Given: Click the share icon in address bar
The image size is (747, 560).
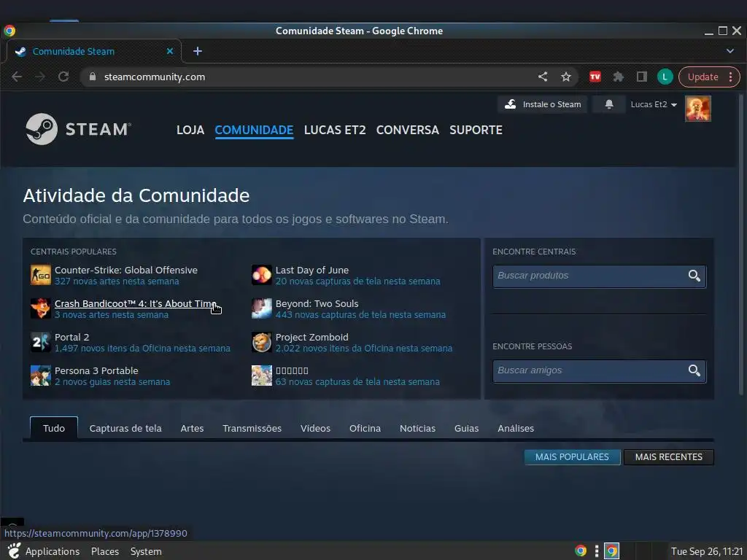Looking at the screenshot, I should click(543, 77).
